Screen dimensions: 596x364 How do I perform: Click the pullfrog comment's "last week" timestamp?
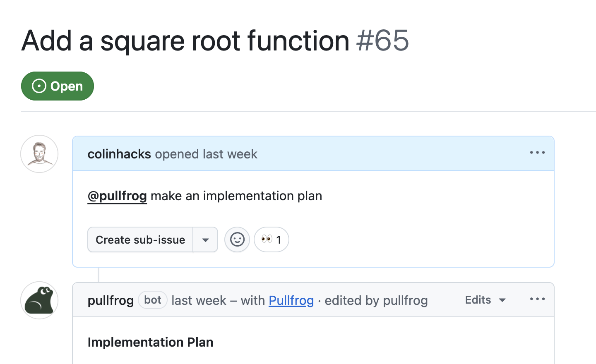pos(199,300)
